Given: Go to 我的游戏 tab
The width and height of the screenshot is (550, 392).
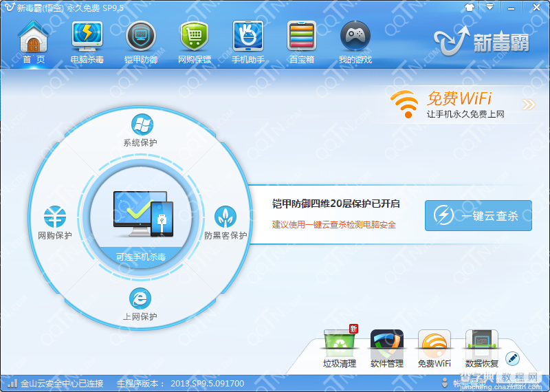Looking at the screenshot, I should pyautogui.click(x=355, y=43).
